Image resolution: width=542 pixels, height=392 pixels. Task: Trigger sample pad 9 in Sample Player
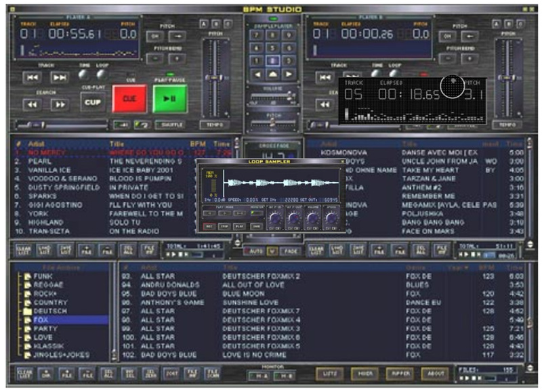(x=289, y=35)
